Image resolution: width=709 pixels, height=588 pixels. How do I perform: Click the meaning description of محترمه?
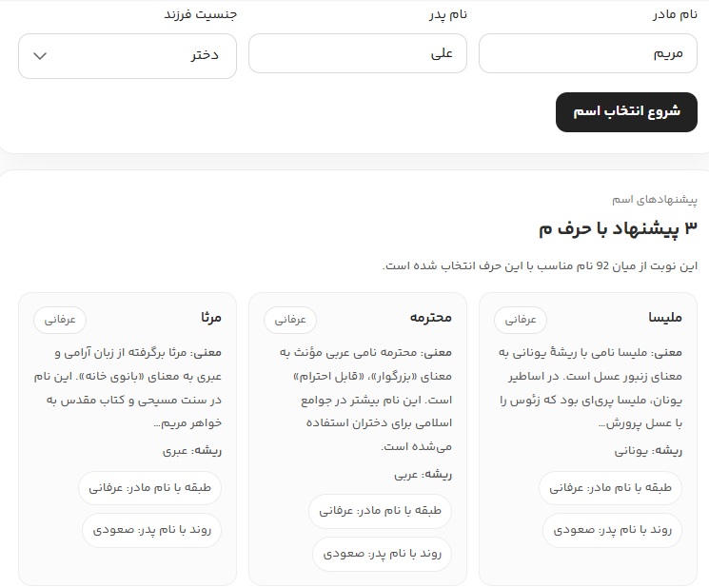[x=365, y=400]
